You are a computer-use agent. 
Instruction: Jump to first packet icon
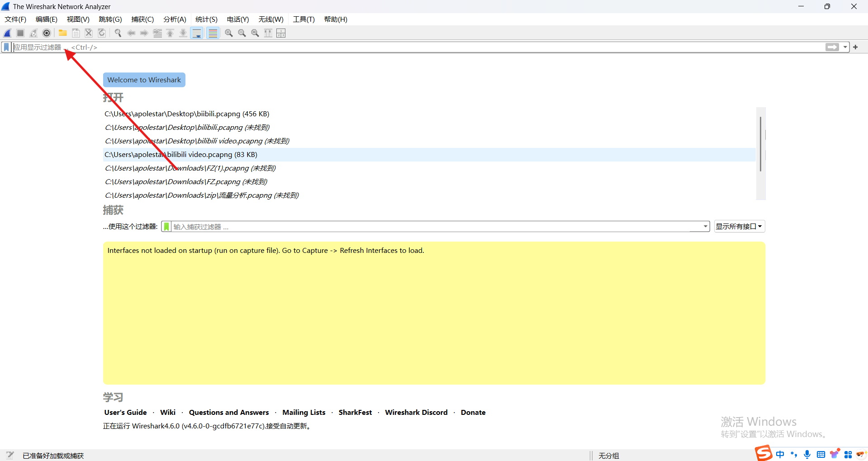(170, 33)
